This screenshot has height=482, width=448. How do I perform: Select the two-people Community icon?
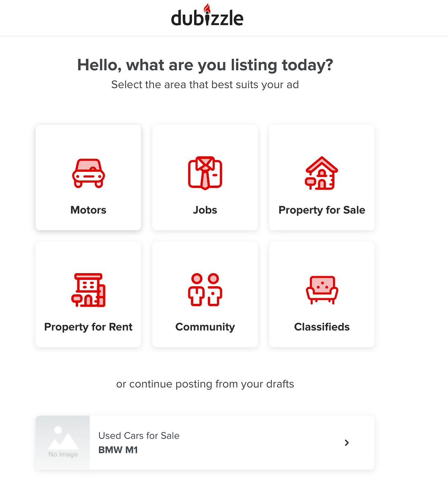[x=205, y=290]
